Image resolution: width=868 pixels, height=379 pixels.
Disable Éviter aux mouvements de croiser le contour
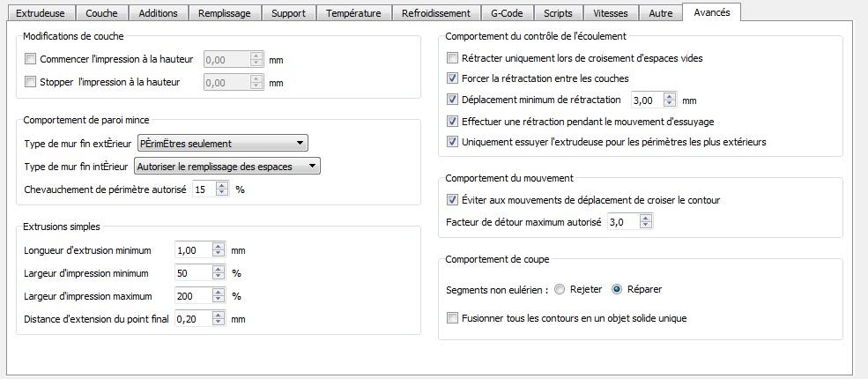[x=453, y=200]
